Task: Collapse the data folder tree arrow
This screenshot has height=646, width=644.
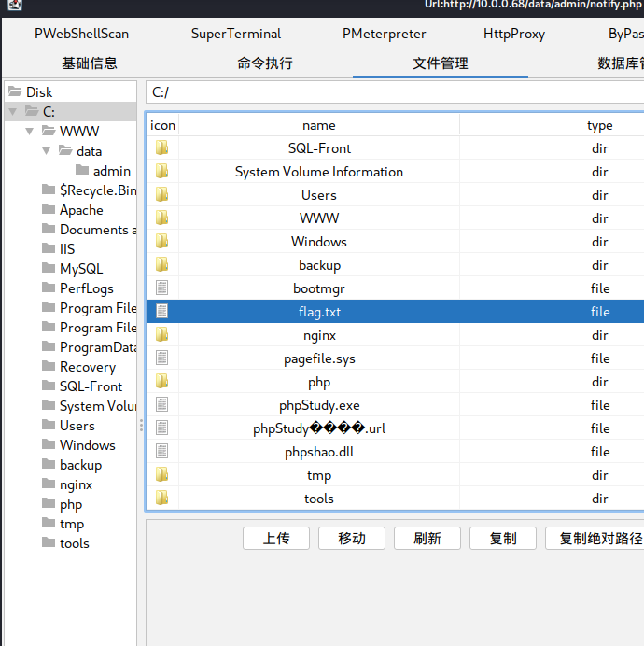Action: tap(46, 151)
